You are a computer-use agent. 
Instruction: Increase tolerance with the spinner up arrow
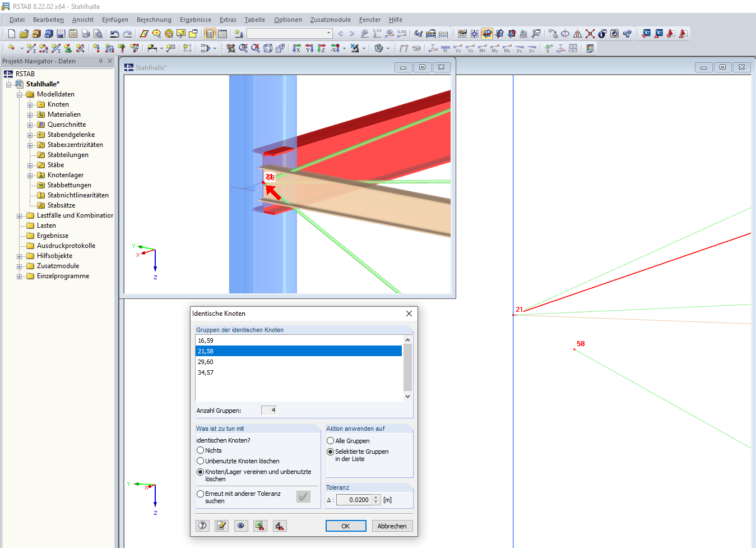point(376,498)
